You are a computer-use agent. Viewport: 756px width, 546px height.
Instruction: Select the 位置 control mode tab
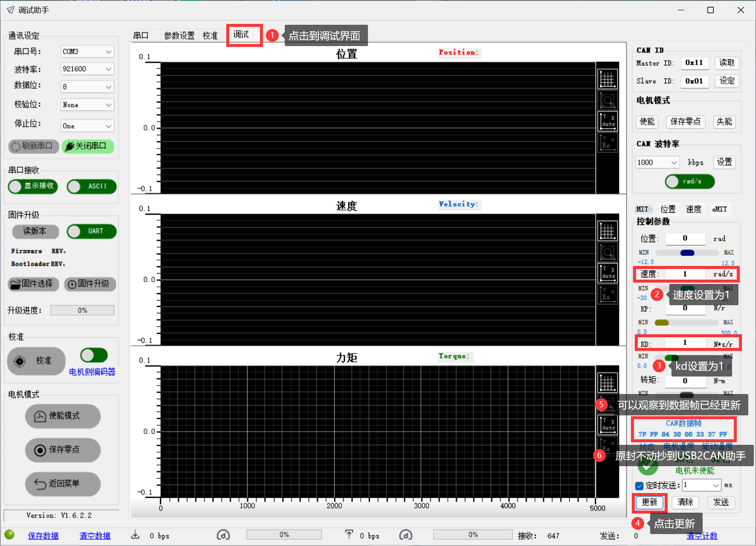click(x=668, y=209)
